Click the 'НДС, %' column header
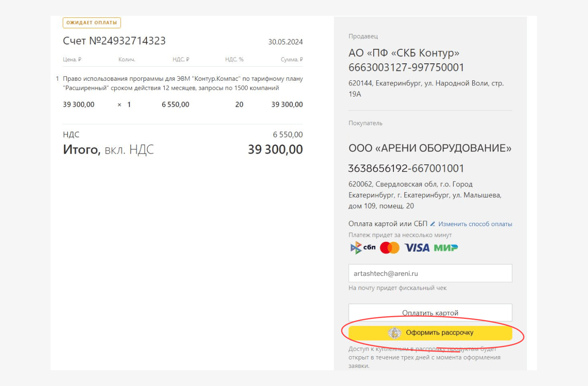The image size is (588, 386). click(234, 60)
